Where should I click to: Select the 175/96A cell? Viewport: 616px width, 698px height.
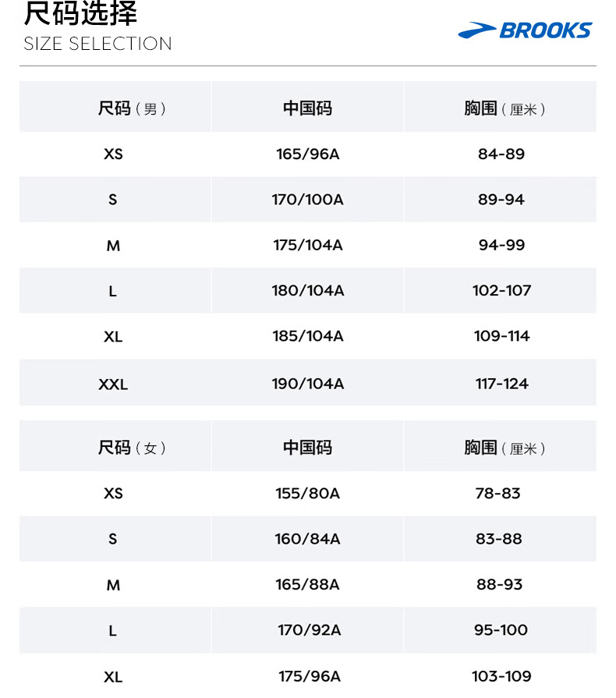310,677
